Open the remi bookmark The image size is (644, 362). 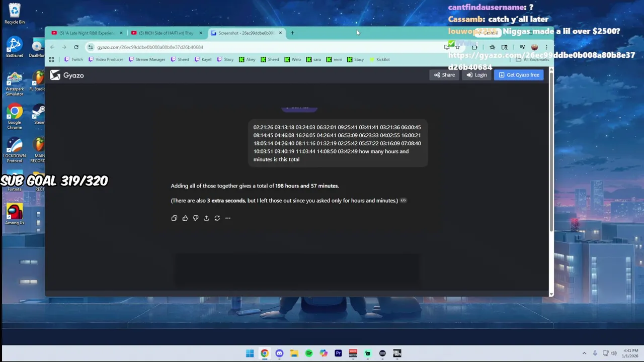[334, 59]
